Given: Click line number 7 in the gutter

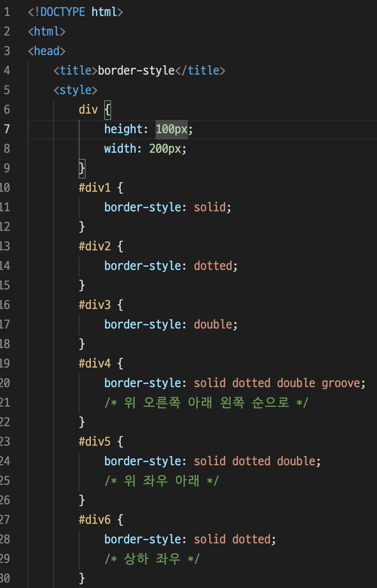Looking at the screenshot, I should point(7,129).
